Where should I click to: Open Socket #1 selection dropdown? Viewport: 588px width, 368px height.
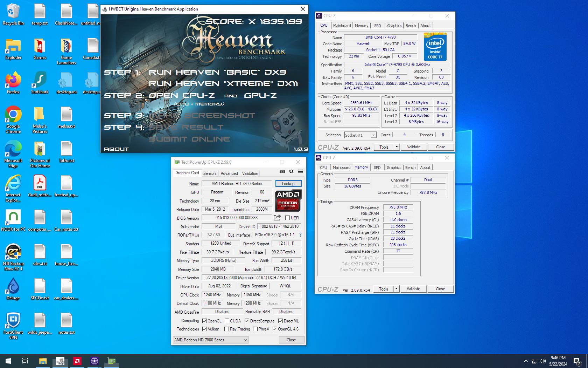pos(360,135)
